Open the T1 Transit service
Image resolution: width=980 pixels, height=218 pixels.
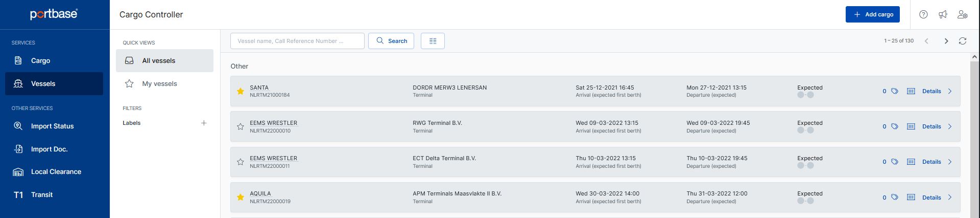54,194
